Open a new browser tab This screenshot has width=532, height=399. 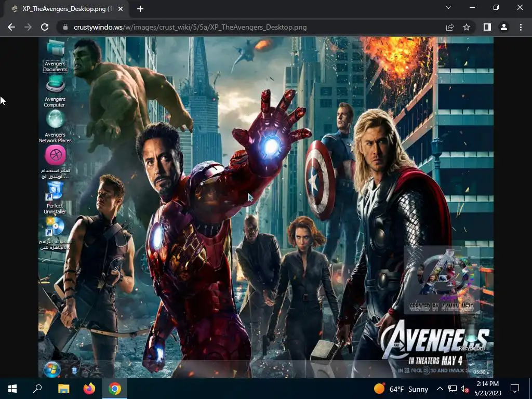(x=140, y=9)
